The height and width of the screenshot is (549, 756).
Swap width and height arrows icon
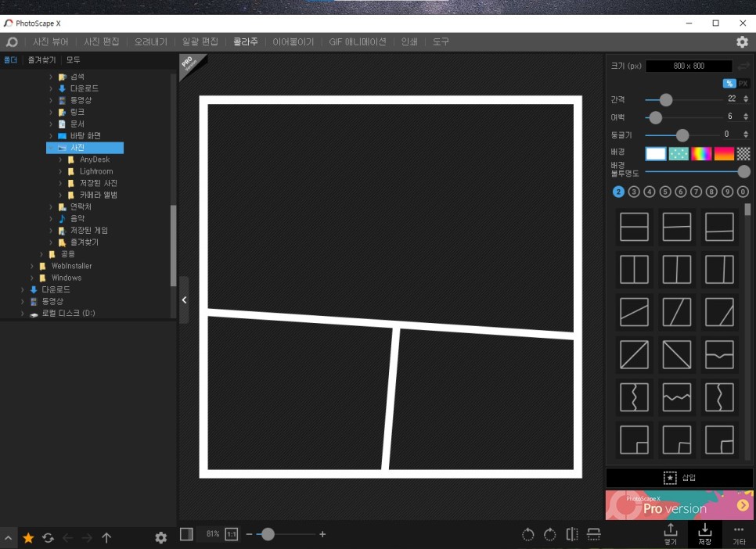coord(743,66)
